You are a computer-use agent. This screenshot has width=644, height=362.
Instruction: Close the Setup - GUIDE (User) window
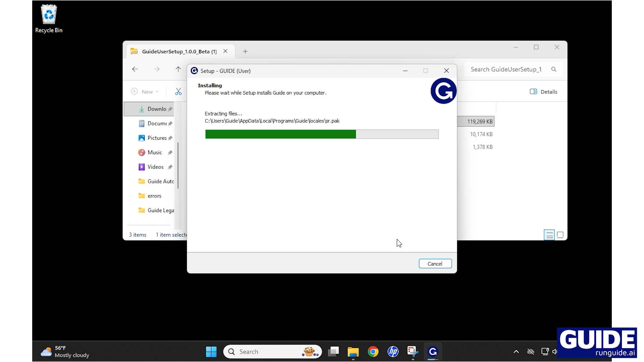446,71
